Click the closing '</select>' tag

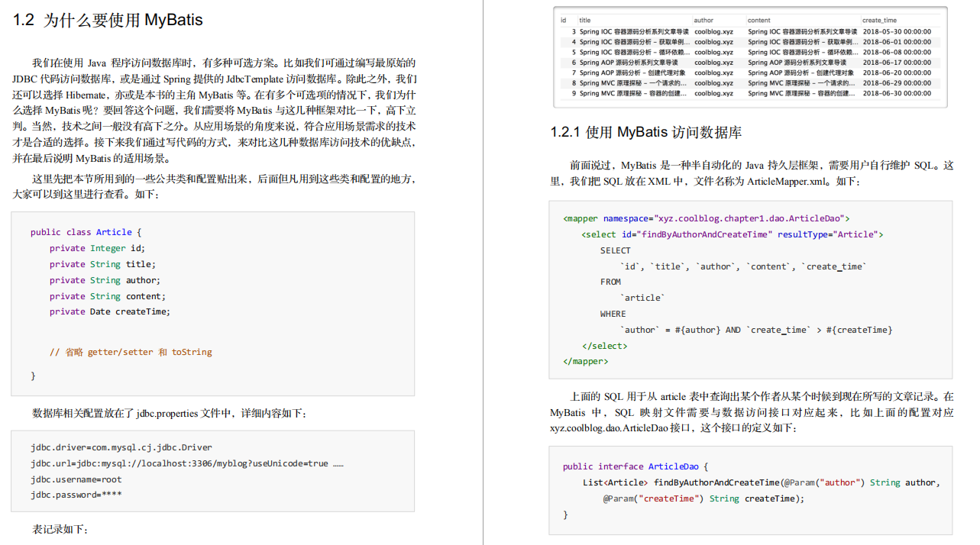click(x=604, y=346)
